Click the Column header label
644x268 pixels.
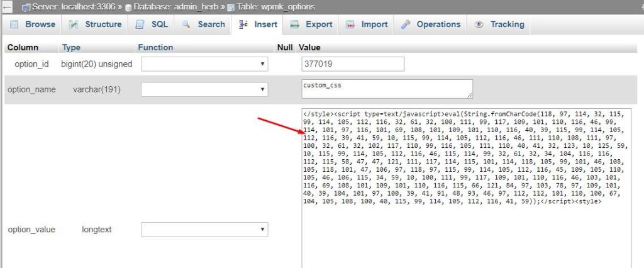[23, 48]
